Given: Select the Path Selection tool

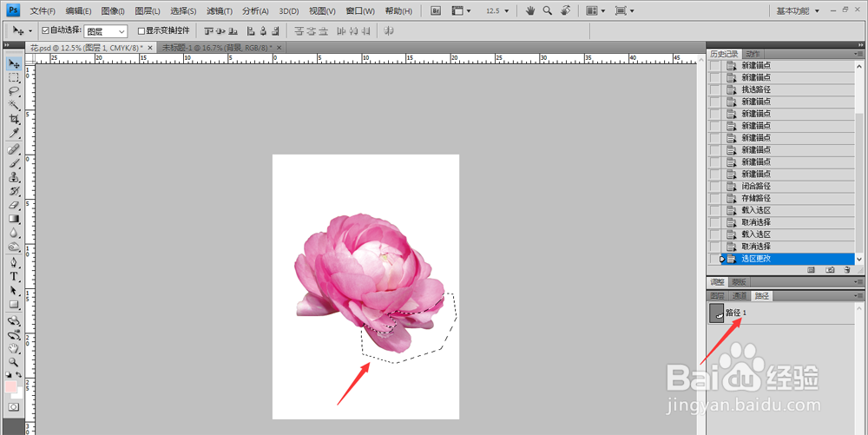Looking at the screenshot, I should point(14,291).
